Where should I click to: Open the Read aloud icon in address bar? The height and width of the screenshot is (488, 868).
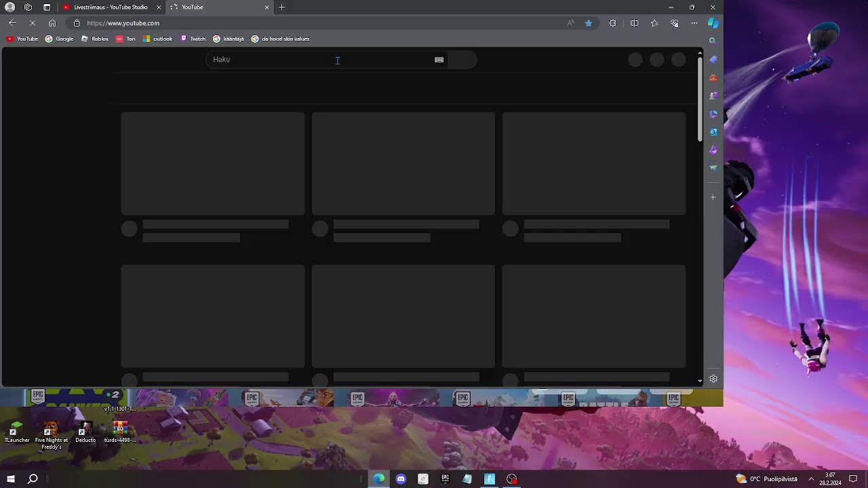point(570,23)
